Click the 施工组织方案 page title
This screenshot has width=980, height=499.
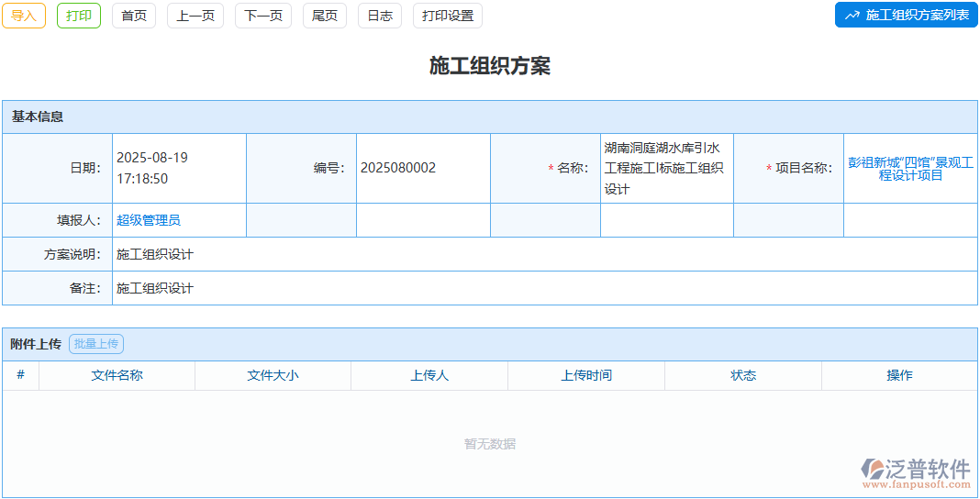point(490,65)
